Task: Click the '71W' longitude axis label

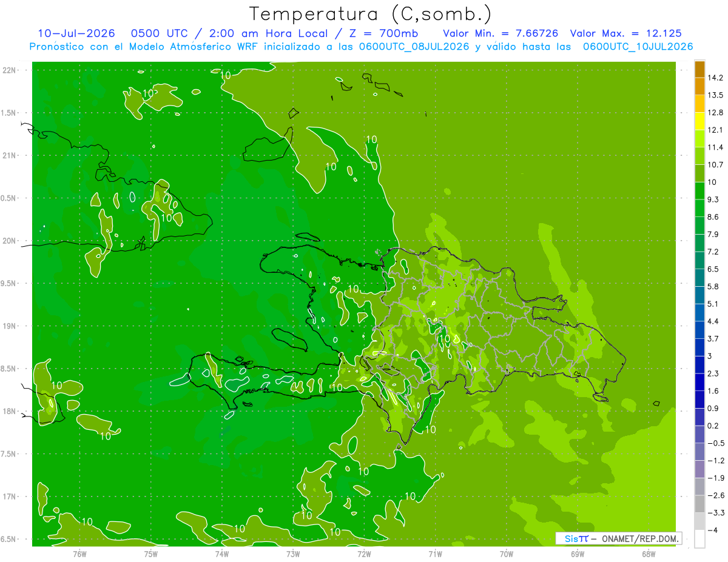Action: point(435,555)
